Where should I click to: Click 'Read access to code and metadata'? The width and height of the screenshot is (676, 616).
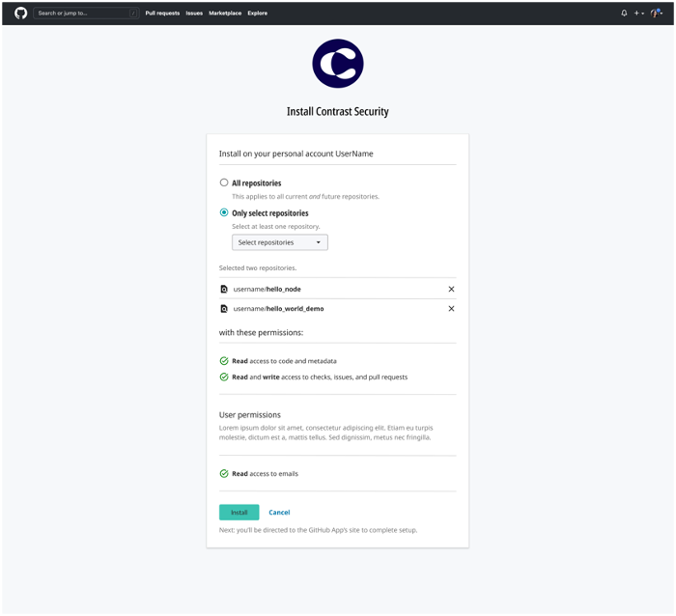pyautogui.click(x=284, y=361)
